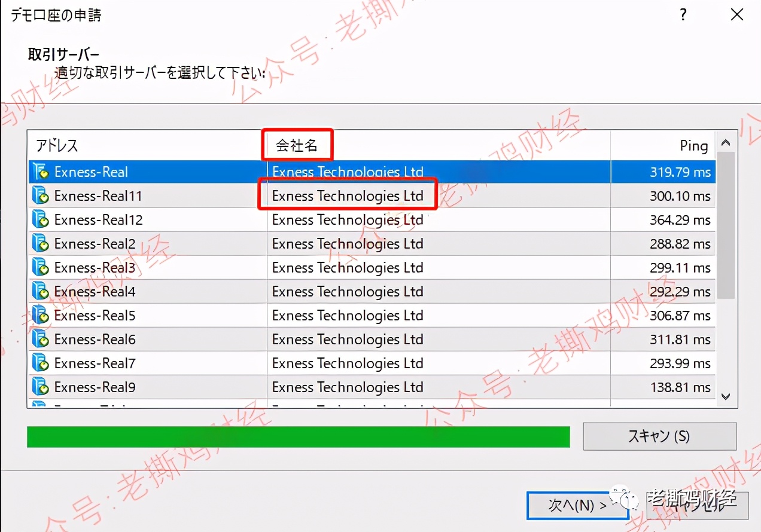Image resolution: width=761 pixels, height=532 pixels.
Task: Click the company name in the Exness-Real3 row
Action: (x=348, y=268)
